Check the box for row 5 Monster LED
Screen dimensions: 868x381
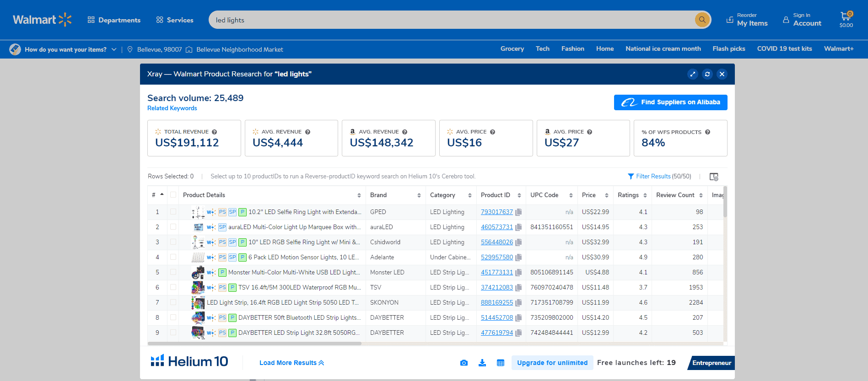(x=173, y=272)
